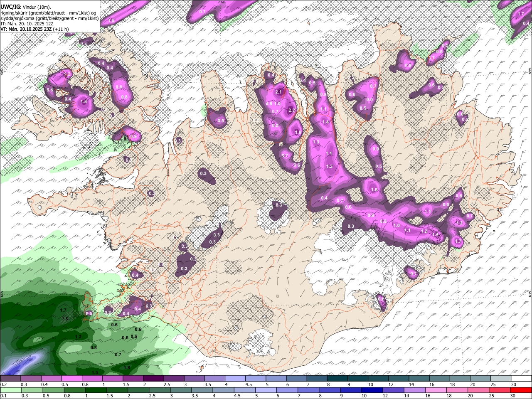Click the 'IT: Mán. 20. 10. 2025 12Z' line

click(27, 23)
